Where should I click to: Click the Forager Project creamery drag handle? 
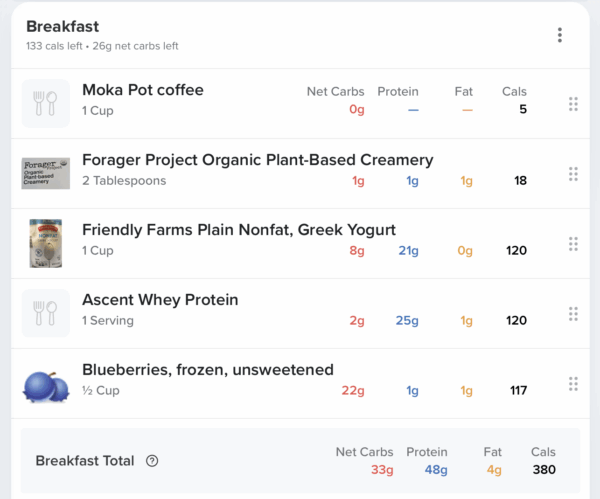573,174
